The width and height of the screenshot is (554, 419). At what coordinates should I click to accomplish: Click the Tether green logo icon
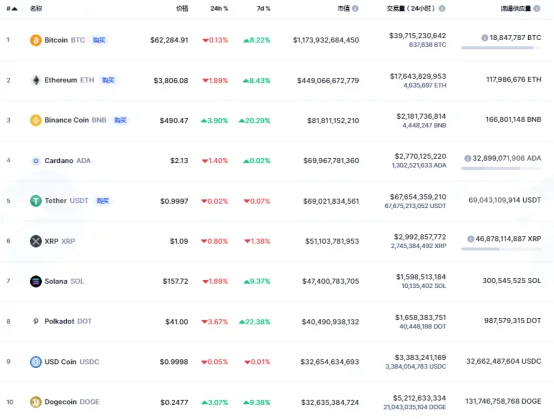tap(36, 201)
